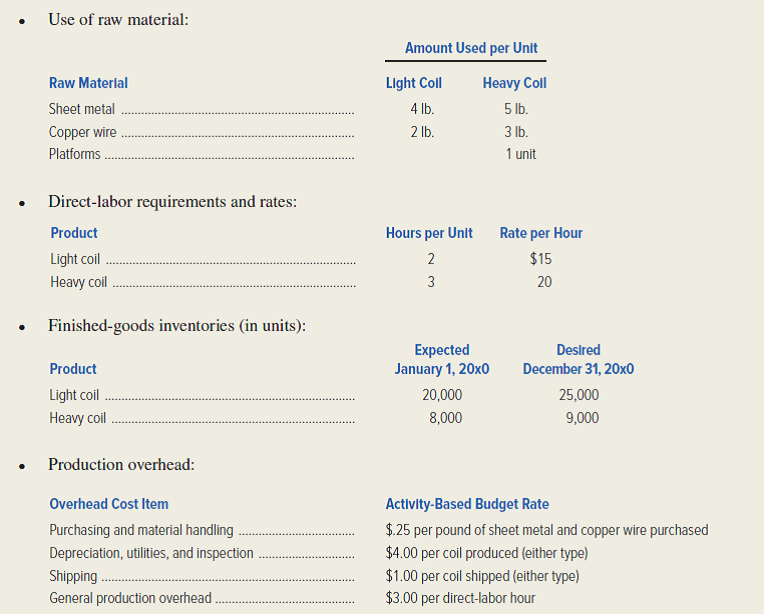
Task: Select the 'Raw Material' column header
Action: coord(88,83)
